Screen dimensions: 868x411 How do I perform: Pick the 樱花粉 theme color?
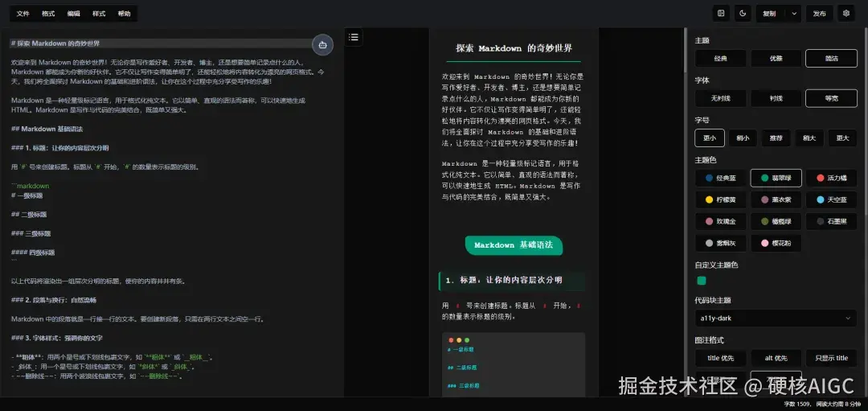click(776, 243)
